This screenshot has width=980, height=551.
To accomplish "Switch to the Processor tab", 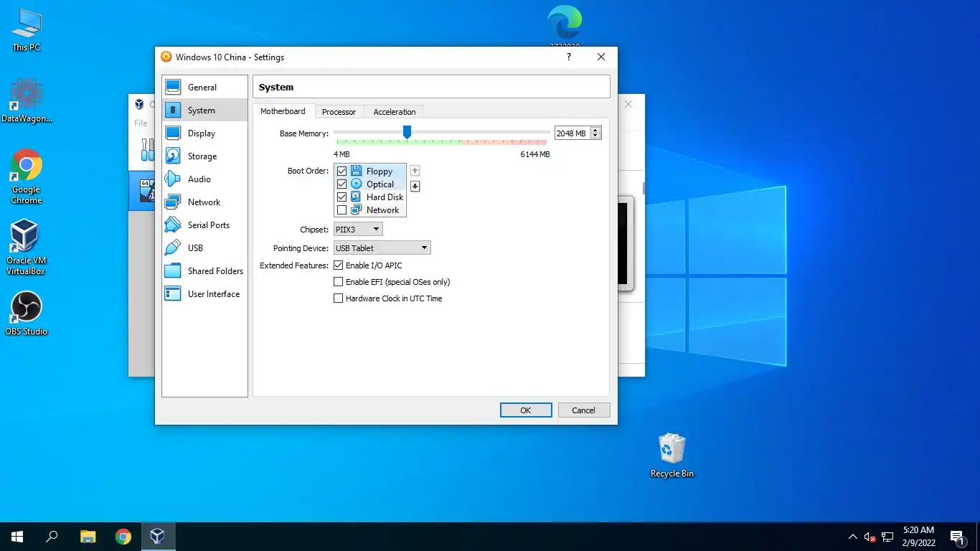I will coord(339,112).
